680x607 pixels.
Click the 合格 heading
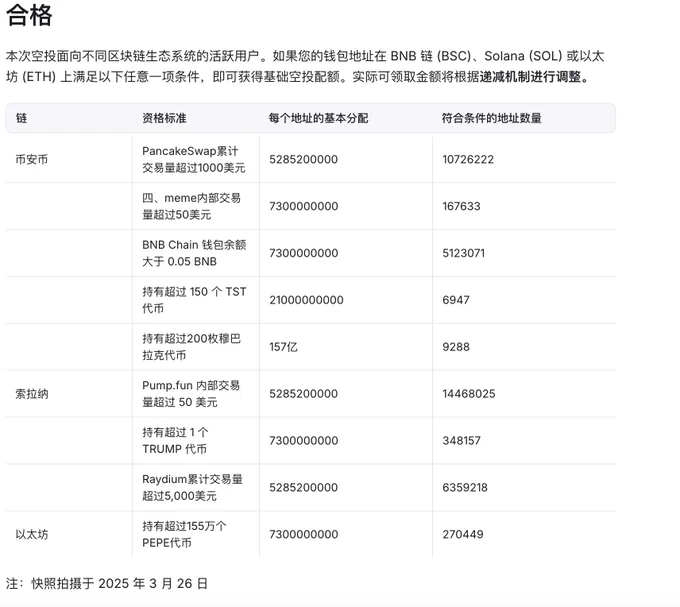point(29,16)
